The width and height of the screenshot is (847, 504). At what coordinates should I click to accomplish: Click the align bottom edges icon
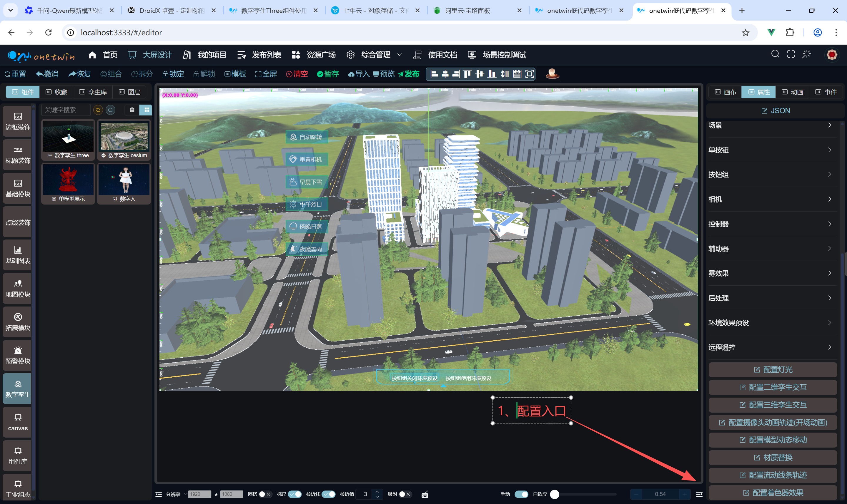(492, 74)
